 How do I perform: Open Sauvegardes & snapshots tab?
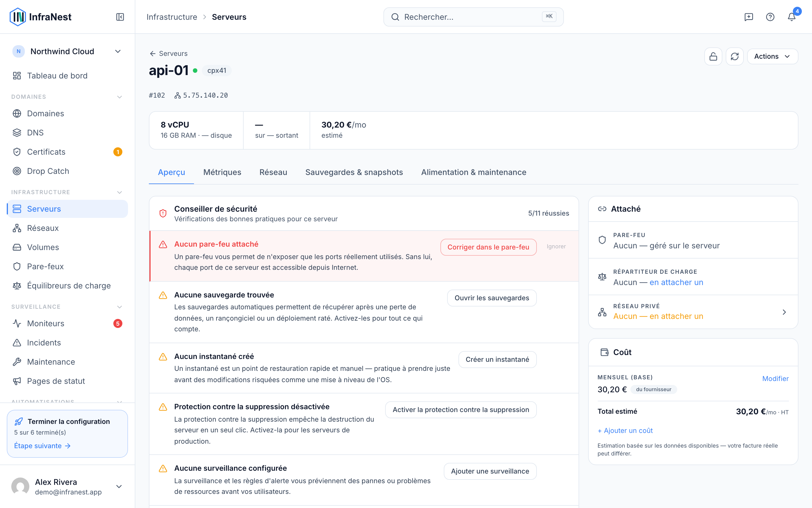354,172
